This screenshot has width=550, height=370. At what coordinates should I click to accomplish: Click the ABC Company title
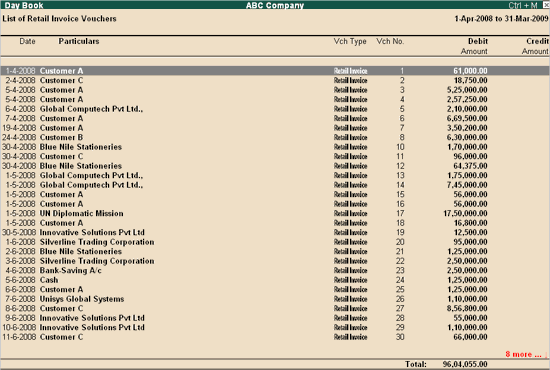tap(275, 5)
